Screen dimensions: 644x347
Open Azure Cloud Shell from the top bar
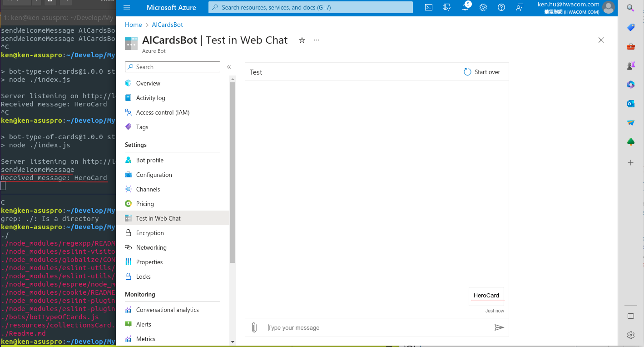[x=428, y=7]
